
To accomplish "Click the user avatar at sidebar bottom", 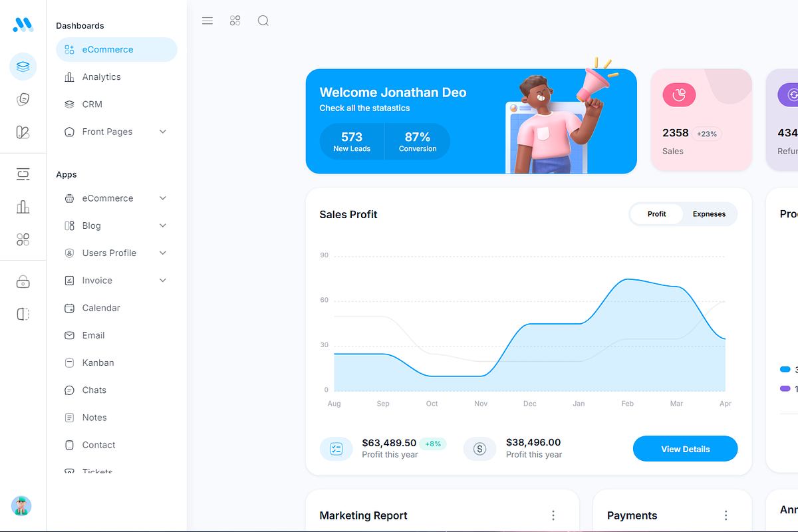I will click(x=21, y=506).
